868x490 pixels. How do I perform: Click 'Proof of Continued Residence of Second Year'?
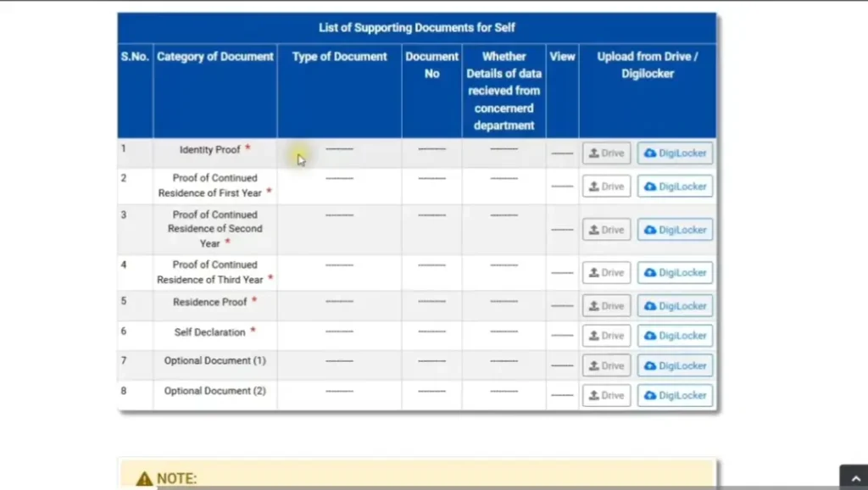click(x=214, y=229)
